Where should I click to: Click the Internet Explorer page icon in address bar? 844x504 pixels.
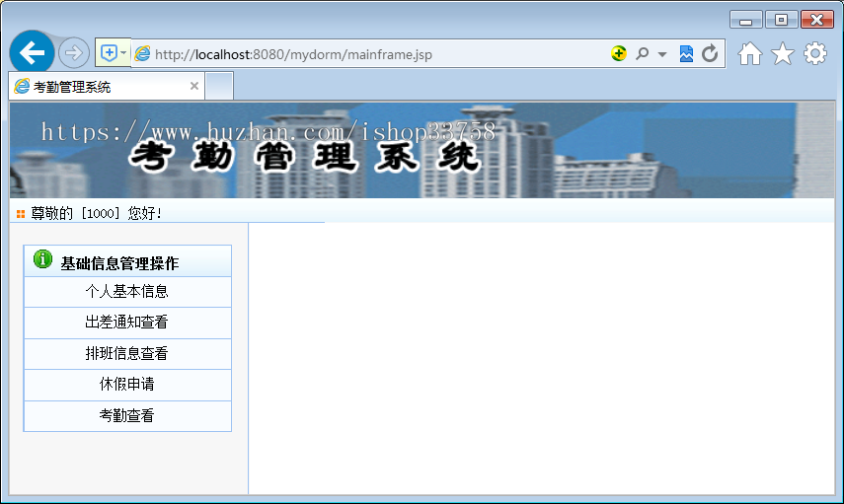click(x=142, y=54)
